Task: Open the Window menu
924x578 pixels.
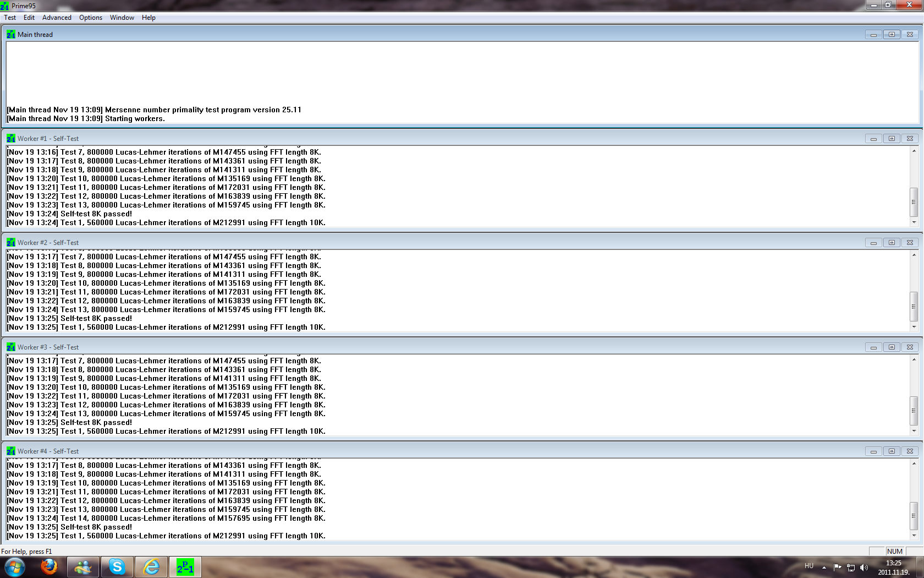Action: pyautogui.click(x=122, y=18)
